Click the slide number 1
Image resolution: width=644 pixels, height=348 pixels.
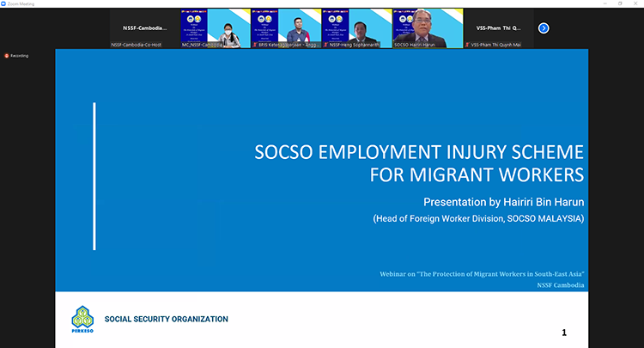pos(564,333)
